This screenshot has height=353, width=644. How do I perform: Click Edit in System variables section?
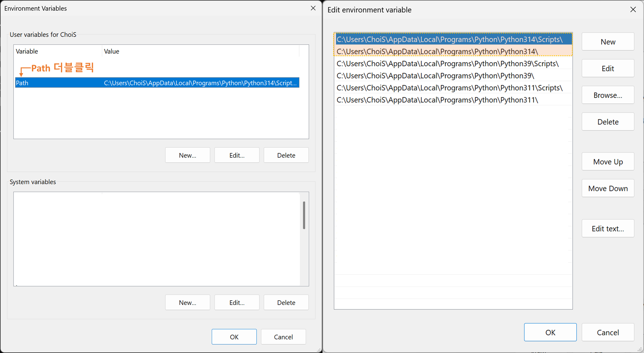[x=237, y=302]
